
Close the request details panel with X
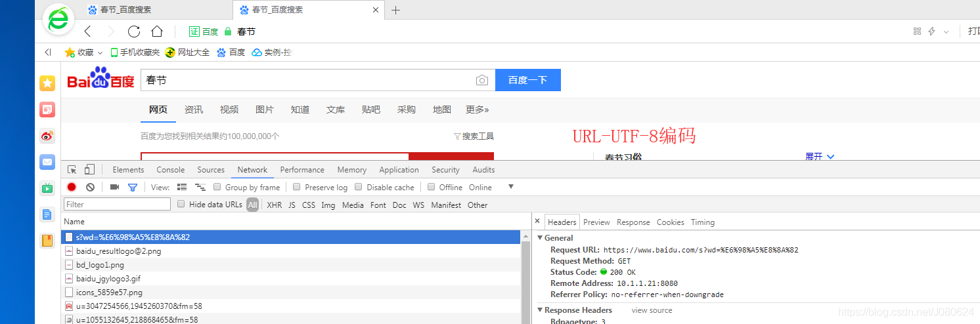pyautogui.click(x=537, y=222)
